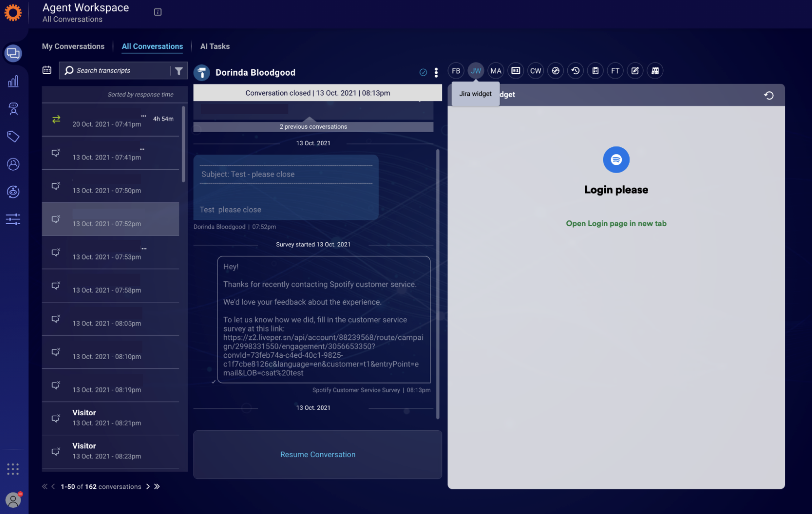Switch to AI Tasks tab
Viewport: 812px width, 514px height.
tap(215, 46)
